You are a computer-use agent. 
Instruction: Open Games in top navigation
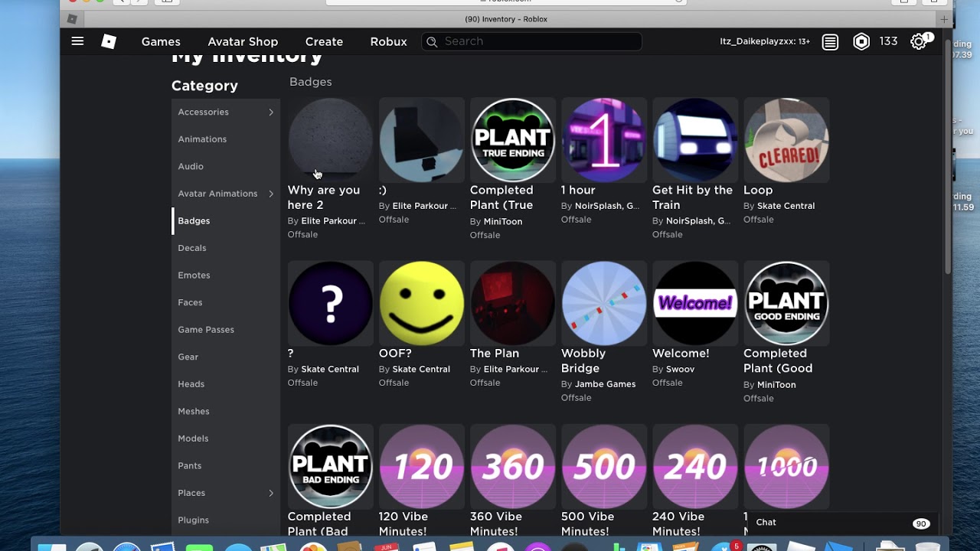pos(161,41)
